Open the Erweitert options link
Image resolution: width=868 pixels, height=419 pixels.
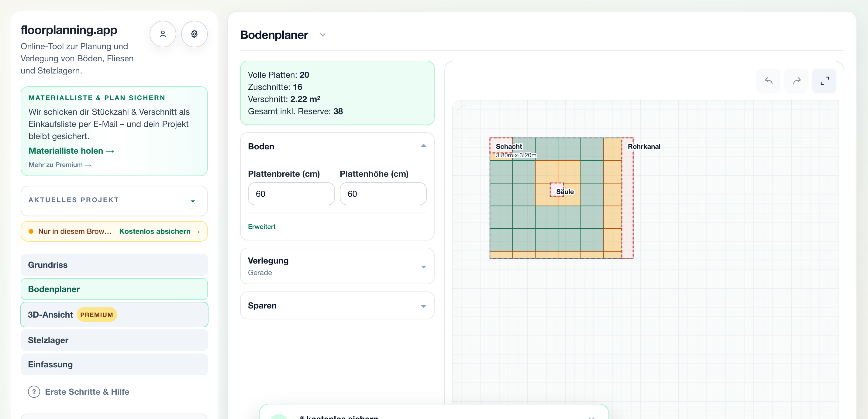tap(262, 227)
